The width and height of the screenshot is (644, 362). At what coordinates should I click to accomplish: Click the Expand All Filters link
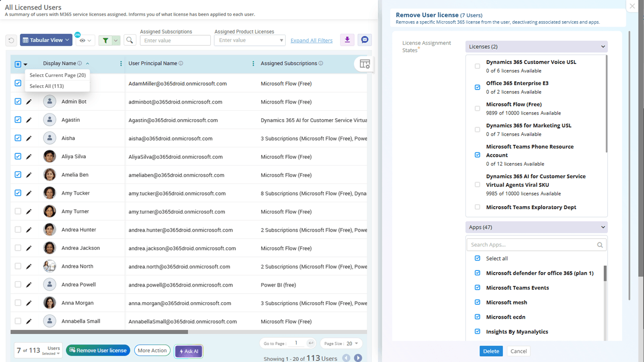click(x=311, y=41)
